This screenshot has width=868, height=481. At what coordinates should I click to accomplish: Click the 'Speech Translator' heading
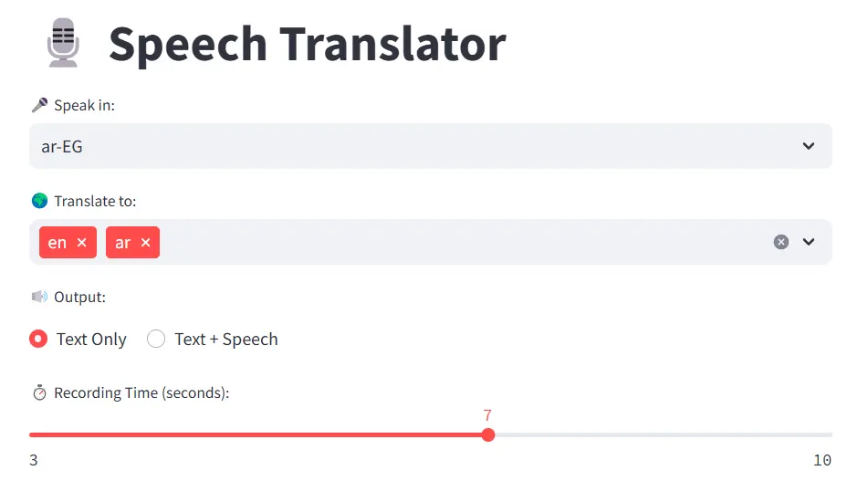pyautogui.click(x=307, y=44)
